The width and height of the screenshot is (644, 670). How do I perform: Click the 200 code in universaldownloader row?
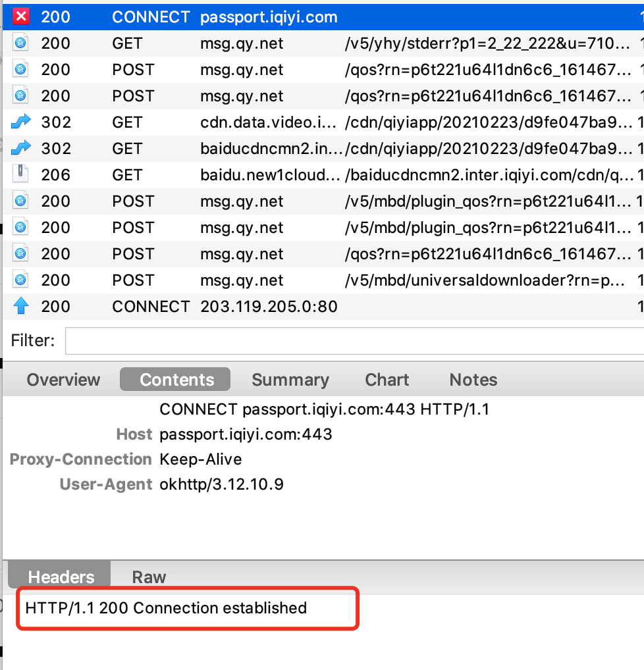pyautogui.click(x=55, y=280)
